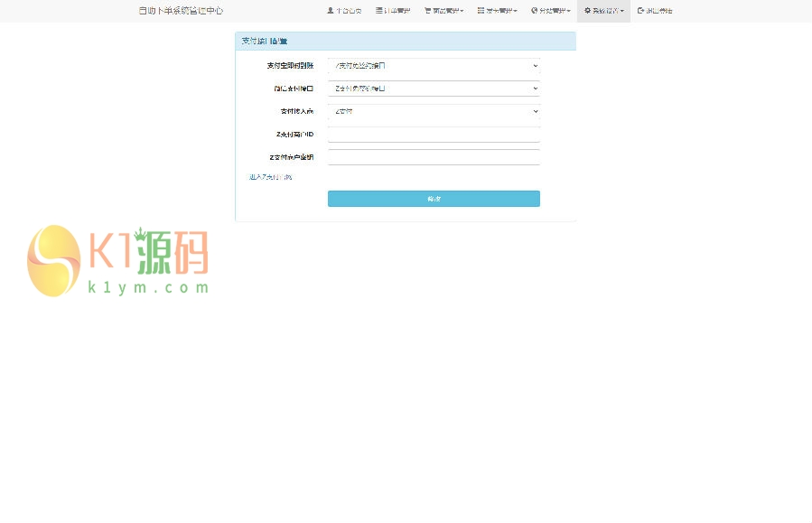Follow the 进入Z支付官网 link
The height and width of the screenshot is (523, 812).
[270, 177]
